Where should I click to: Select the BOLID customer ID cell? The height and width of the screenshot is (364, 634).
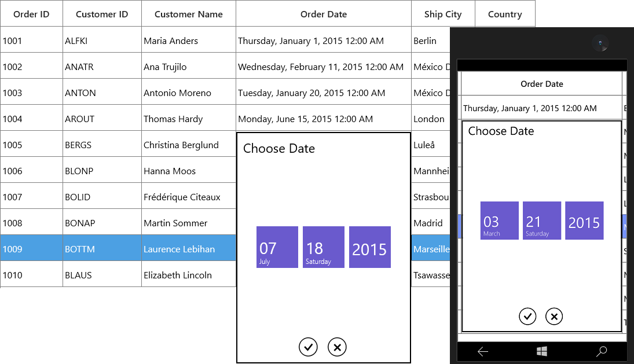pyautogui.click(x=102, y=196)
